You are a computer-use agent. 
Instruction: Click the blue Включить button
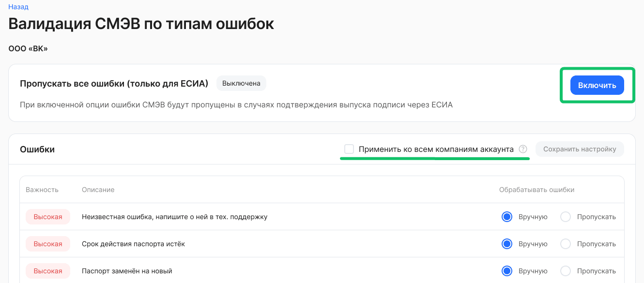pos(597,85)
